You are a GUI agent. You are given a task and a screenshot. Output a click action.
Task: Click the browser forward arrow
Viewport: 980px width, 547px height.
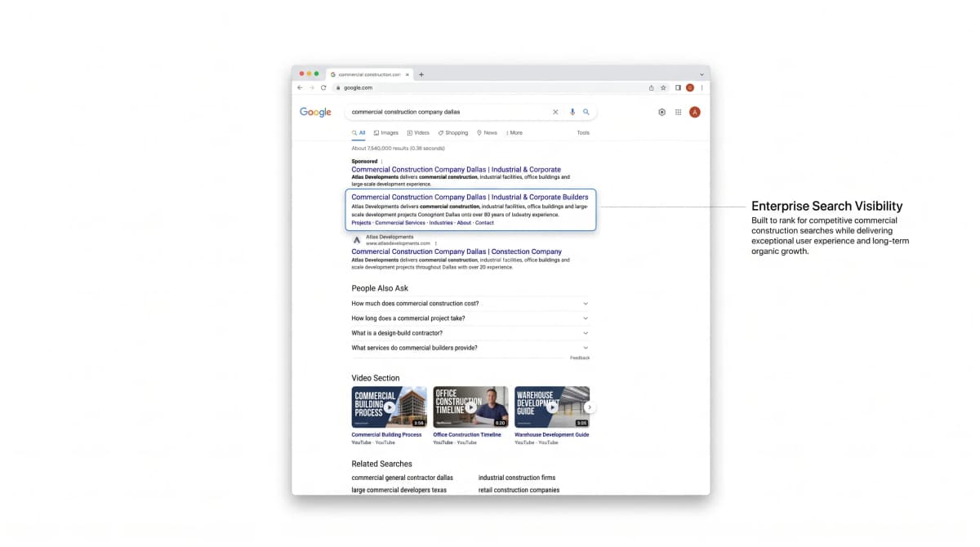pos(311,87)
